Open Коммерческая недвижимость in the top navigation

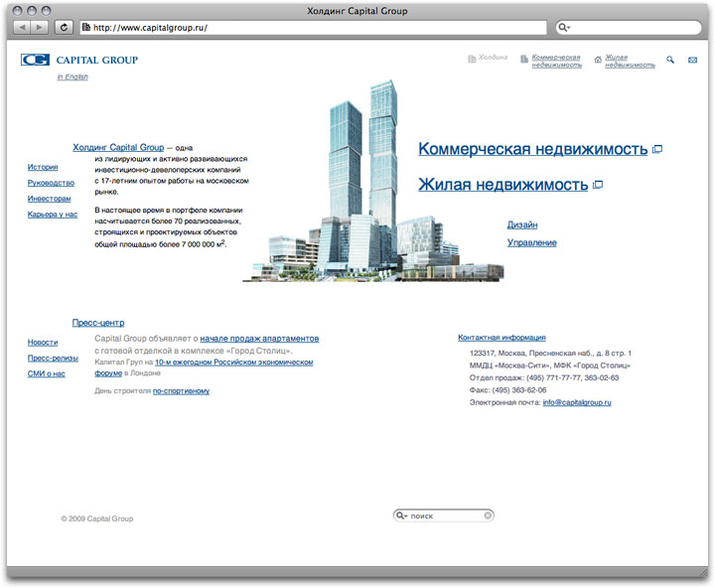pyautogui.click(x=556, y=61)
